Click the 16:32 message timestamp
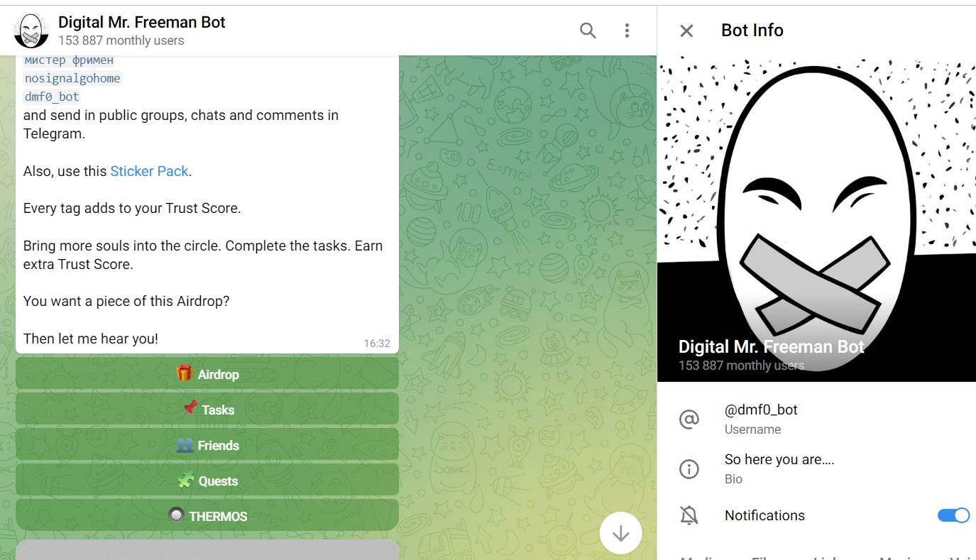This screenshot has width=976, height=560. tap(377, 344)
